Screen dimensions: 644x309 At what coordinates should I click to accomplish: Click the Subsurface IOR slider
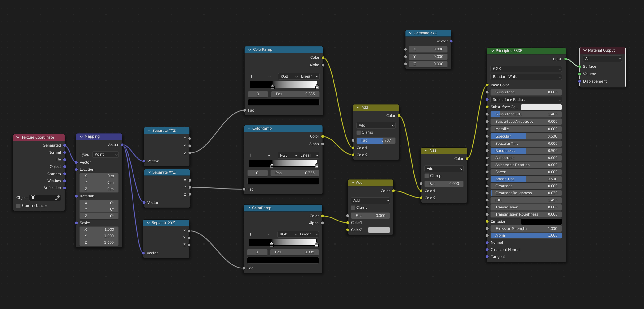pyautogui.click(x=526, y=114)
